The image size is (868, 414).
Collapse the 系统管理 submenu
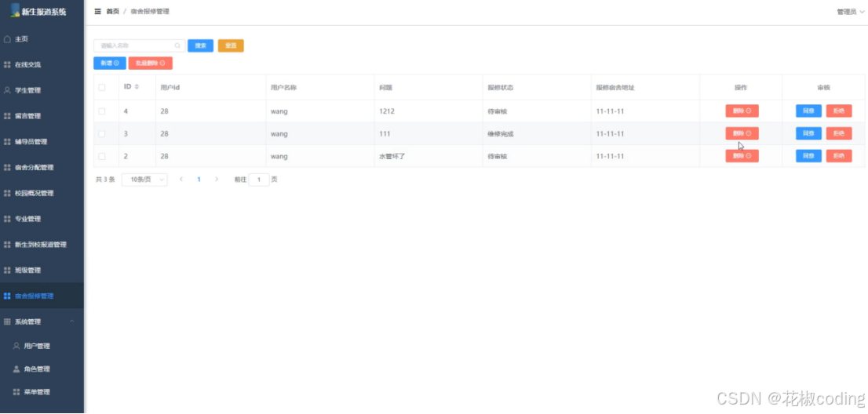[x=42, y=321]
